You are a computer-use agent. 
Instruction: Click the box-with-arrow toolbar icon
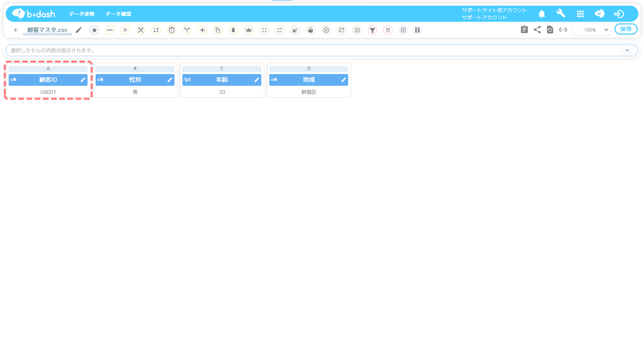click(x=310, y=30)
